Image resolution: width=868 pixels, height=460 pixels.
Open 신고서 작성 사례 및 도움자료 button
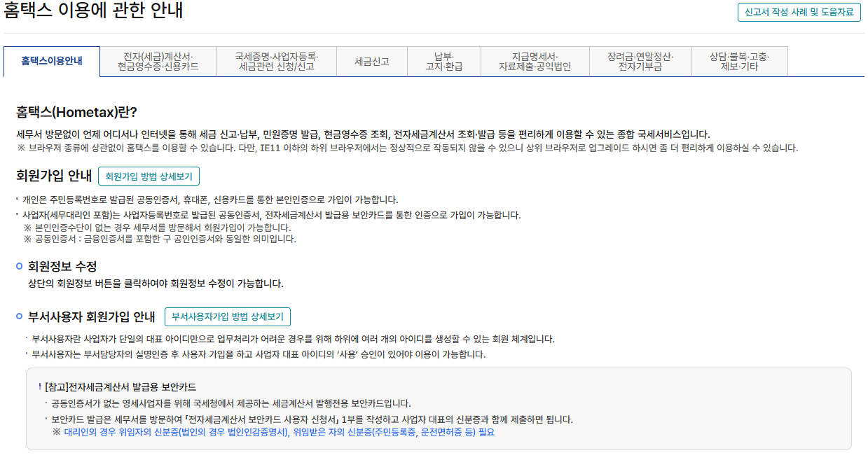pyautogui.click(x=799, y=13)
